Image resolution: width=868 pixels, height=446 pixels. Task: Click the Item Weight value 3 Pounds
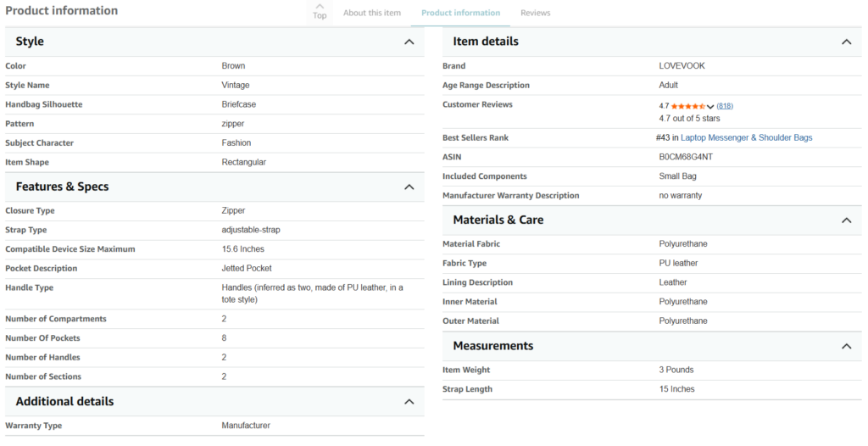pos(676,370)
